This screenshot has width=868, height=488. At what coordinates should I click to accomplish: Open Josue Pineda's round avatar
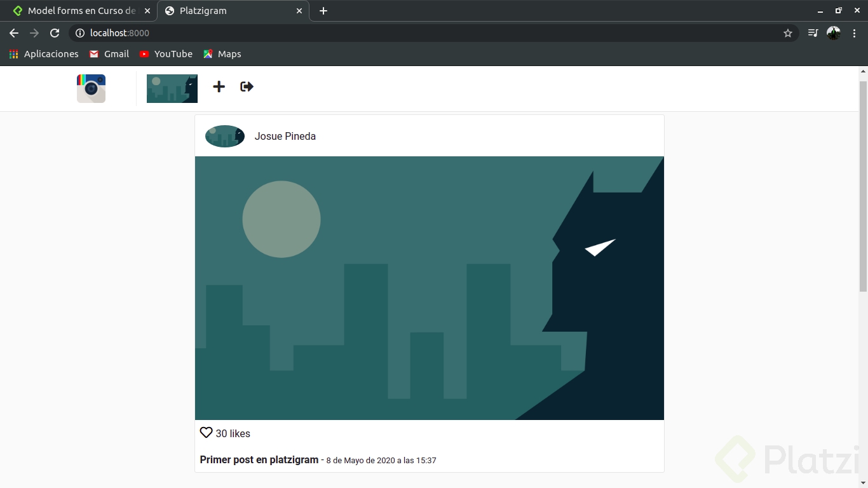[x=225, y=136]
